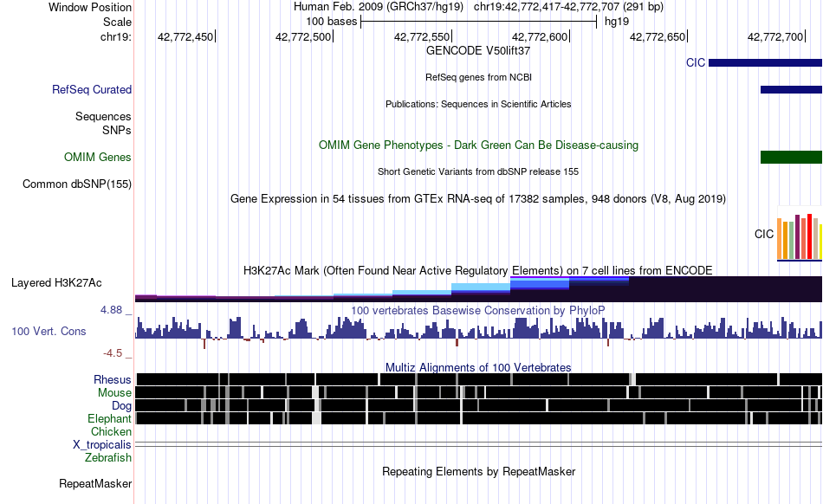Click the Common dbSNP(155) track label

pos(77,184)
